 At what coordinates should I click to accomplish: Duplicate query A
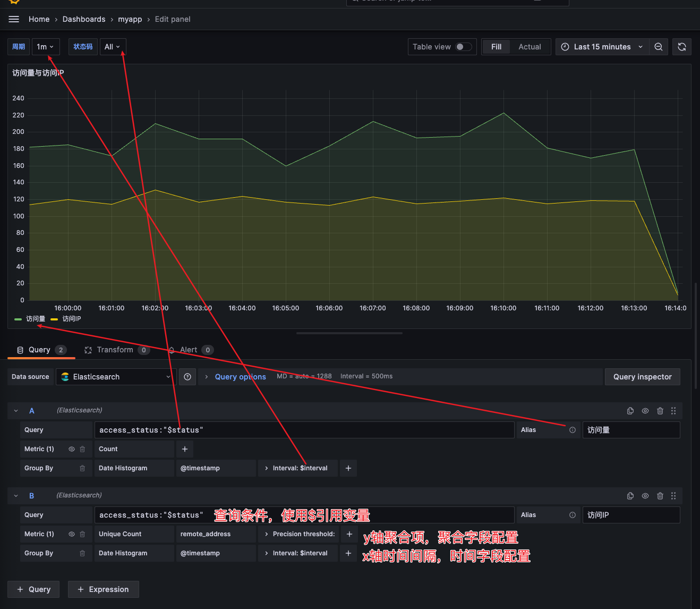pos(630,411)
